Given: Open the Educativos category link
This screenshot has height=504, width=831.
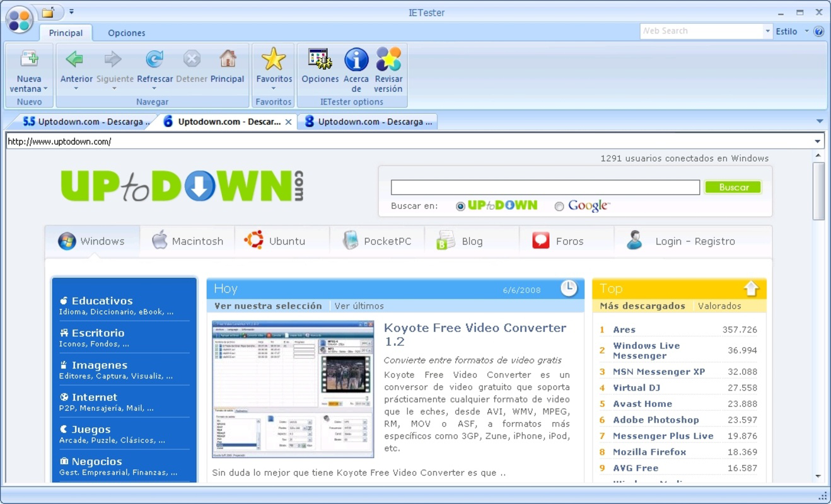Looking at the screenshot, I should [x=102, y=301].
